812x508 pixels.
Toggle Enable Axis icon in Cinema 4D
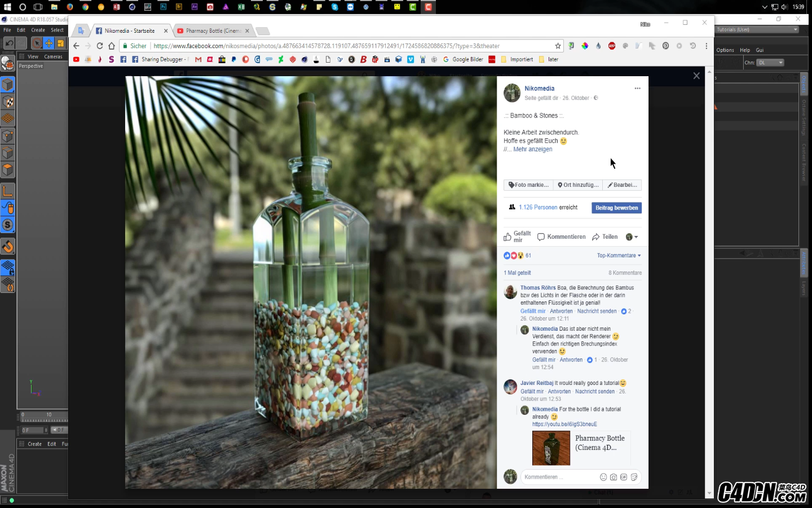7,191
